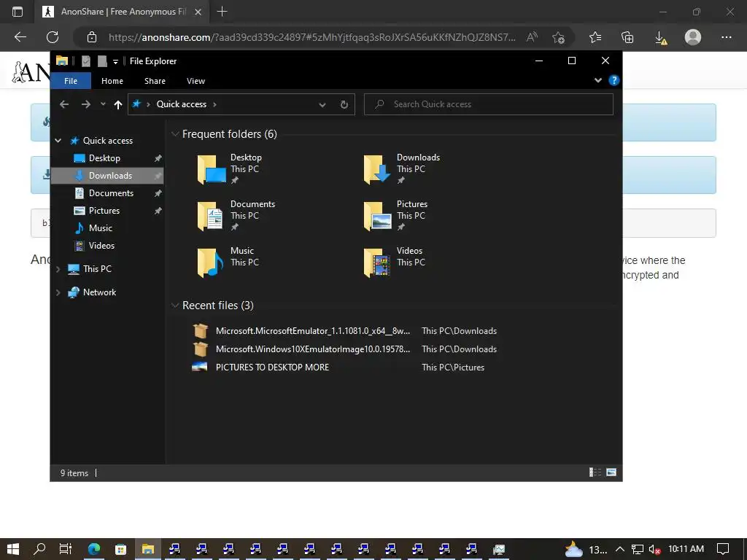
Task: Open the Edge Favorites list
Action: point(595,37)
